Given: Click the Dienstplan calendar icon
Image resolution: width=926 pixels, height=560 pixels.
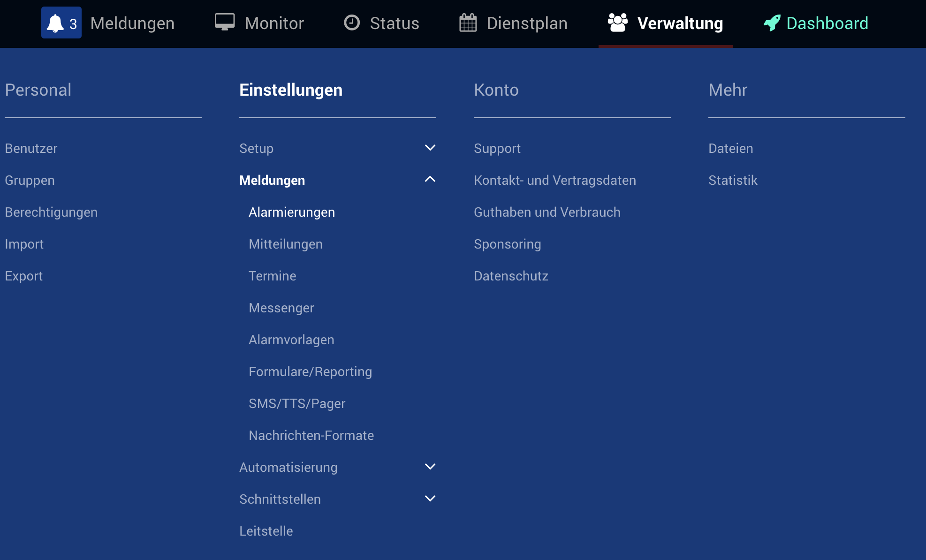Looking at the screenshot, I should [x=468, y=23].
